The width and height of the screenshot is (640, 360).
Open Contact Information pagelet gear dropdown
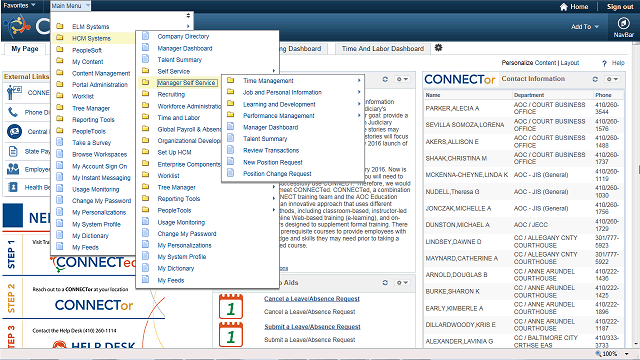tap(611, 79)
